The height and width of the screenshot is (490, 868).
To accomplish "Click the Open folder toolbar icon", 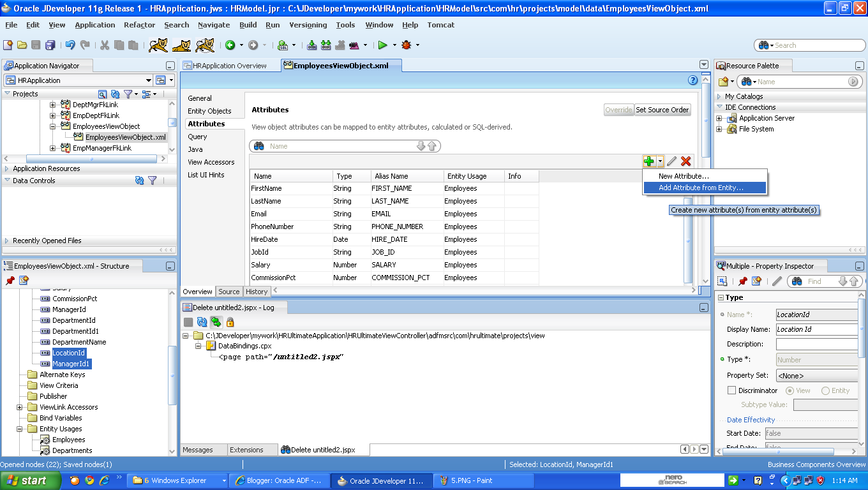I will pyautogui.click(x=22, y=45).
